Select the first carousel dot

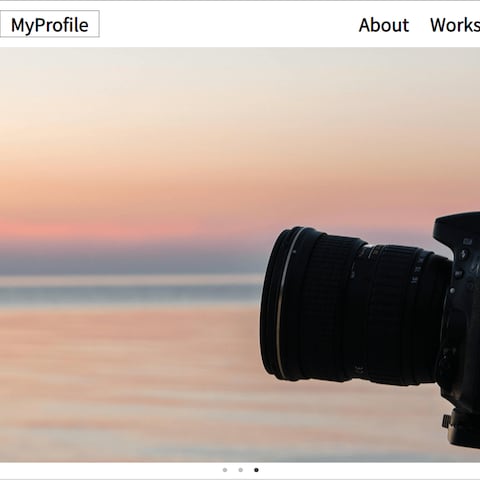coord(225,470)
